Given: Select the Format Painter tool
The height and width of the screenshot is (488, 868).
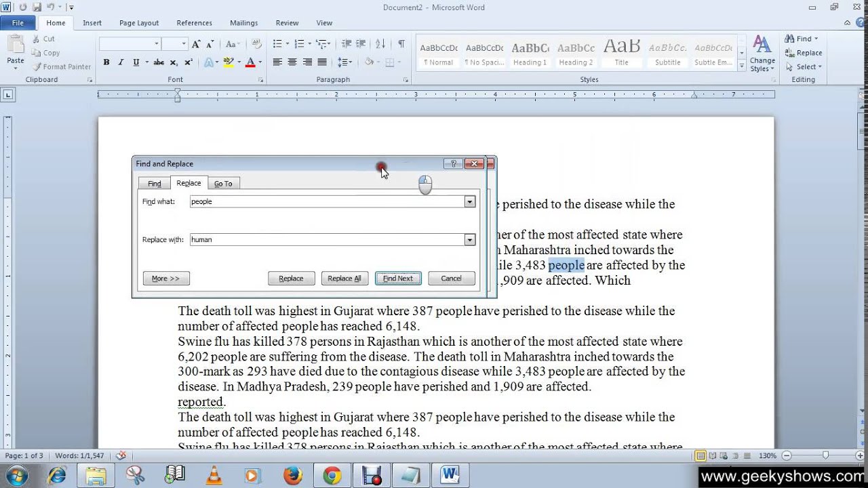Looking at the screenshot, I should coord(61,66).
